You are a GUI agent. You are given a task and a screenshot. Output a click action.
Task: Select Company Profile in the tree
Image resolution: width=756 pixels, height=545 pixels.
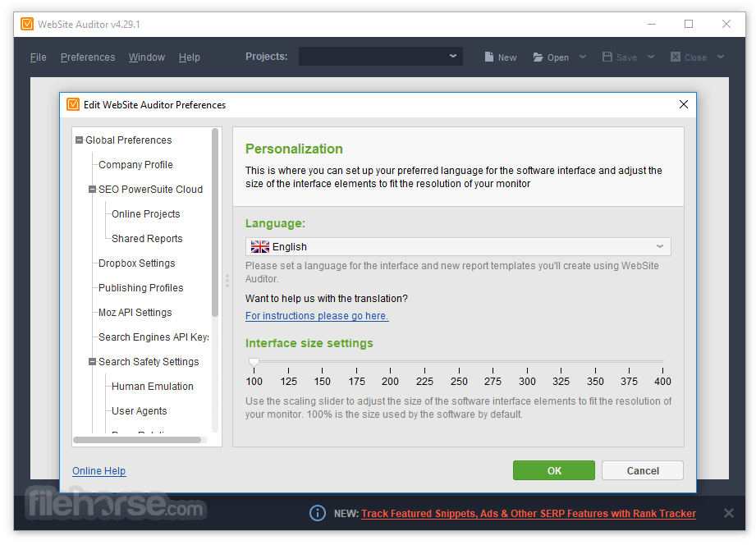pyautogui.click(x=135, y=164)
